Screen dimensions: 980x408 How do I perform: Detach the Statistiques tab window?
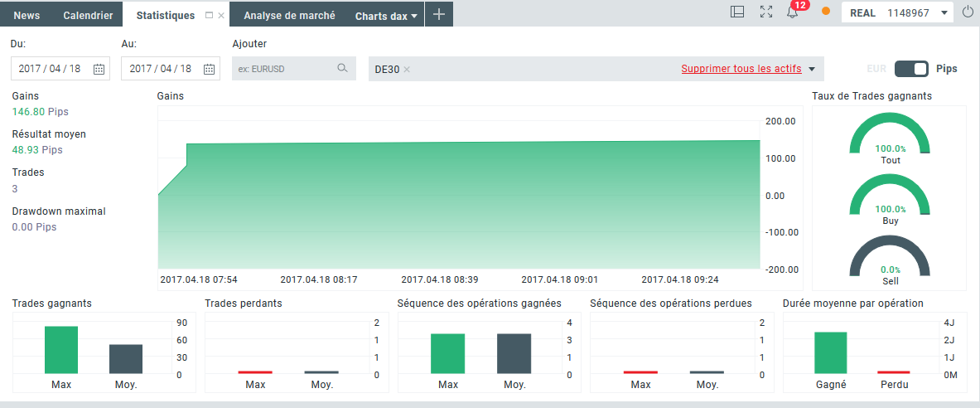[x=209, y=15]
